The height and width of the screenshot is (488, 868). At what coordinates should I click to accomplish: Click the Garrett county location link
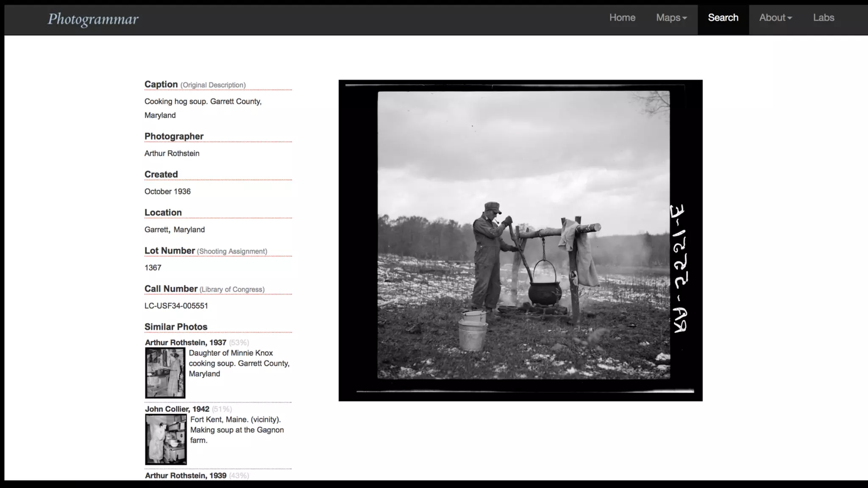click(x=156, y=230)
